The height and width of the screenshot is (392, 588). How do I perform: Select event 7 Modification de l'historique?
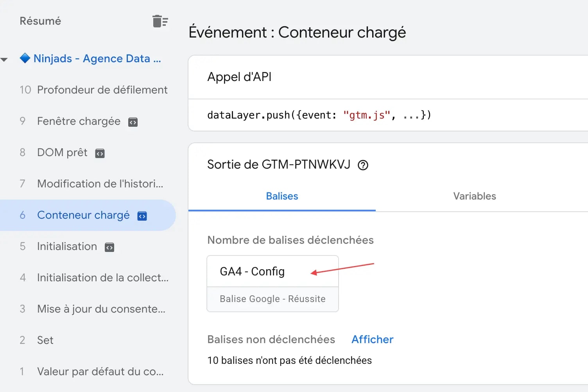pyautogui.click(x=100, y=183)
